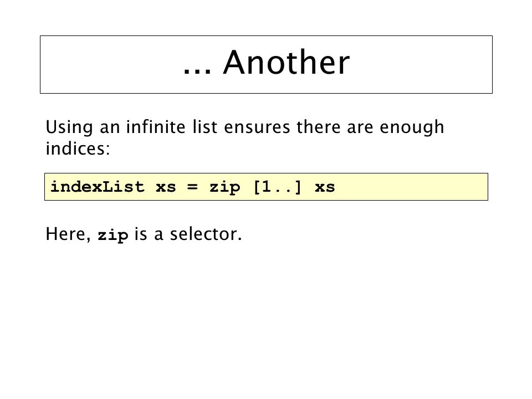Click the word "list" in the first sentence
The width and height of the screenshot is (532, 399).
204,126
